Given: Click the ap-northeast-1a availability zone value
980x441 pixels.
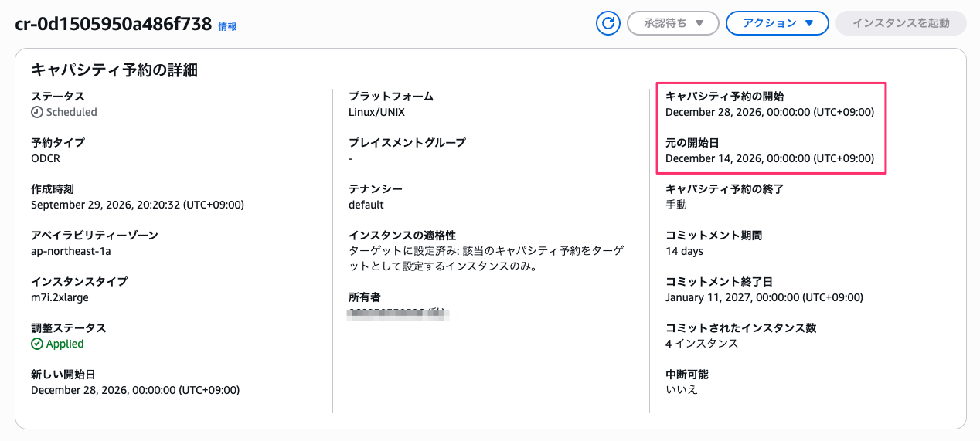Looking at the screenshot, I should pos(73,251).
